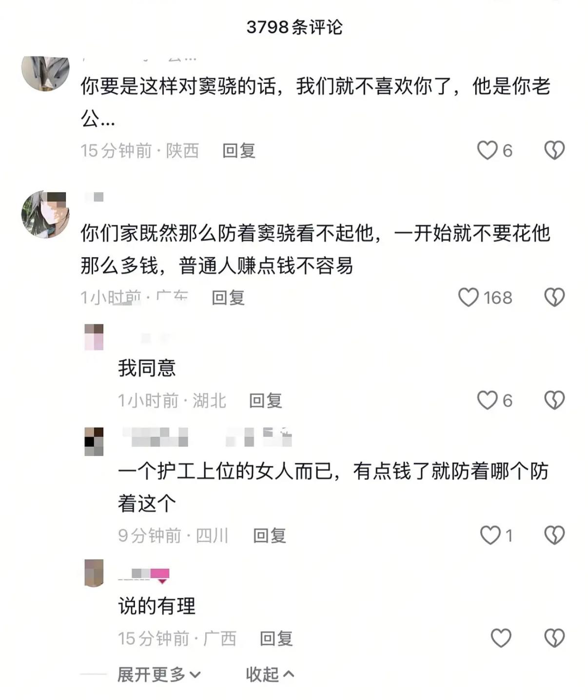The image size is (588, 700).
Task: Reply to the Shaanxi comment from 15分钟前
Action: (x=239, y=151)
